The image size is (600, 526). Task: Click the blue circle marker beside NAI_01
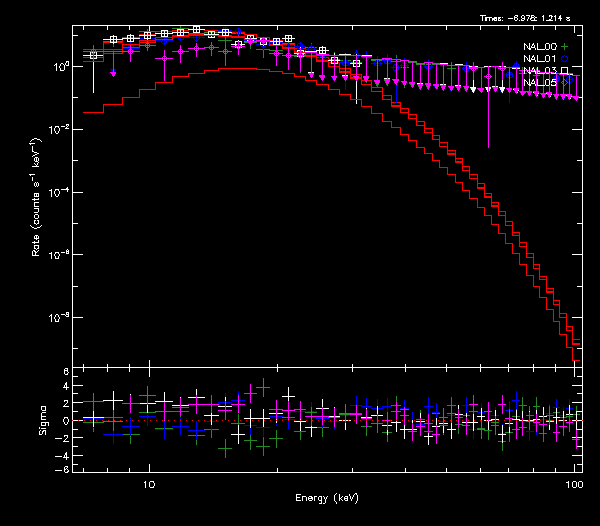pos(565,59)
